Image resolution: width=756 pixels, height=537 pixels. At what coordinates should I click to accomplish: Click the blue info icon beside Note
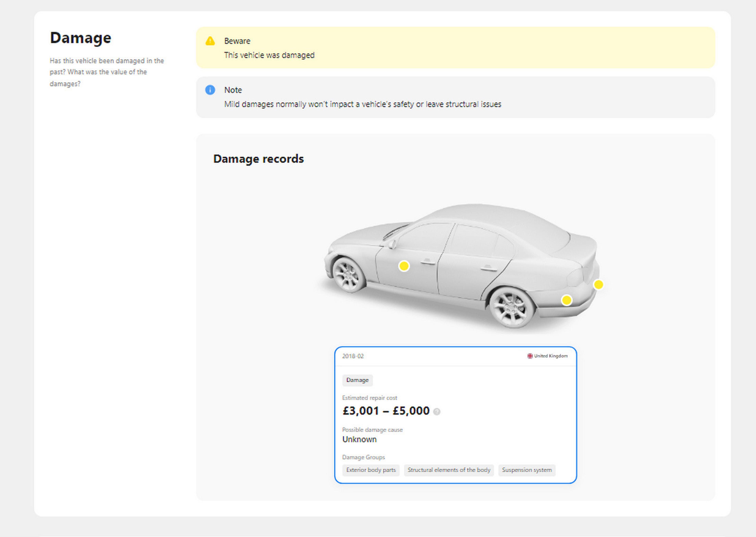tap(210, 90)
